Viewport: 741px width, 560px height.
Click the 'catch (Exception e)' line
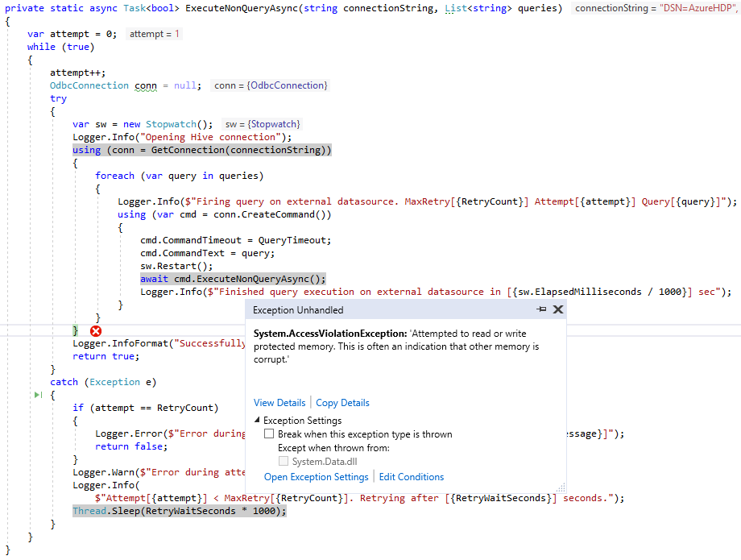pos(103,382)
